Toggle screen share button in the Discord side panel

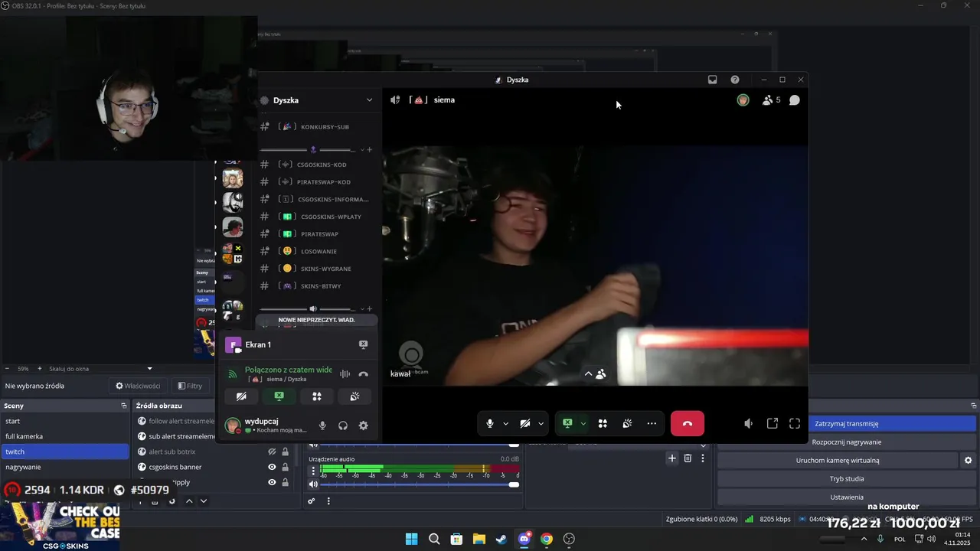[279, 396]
